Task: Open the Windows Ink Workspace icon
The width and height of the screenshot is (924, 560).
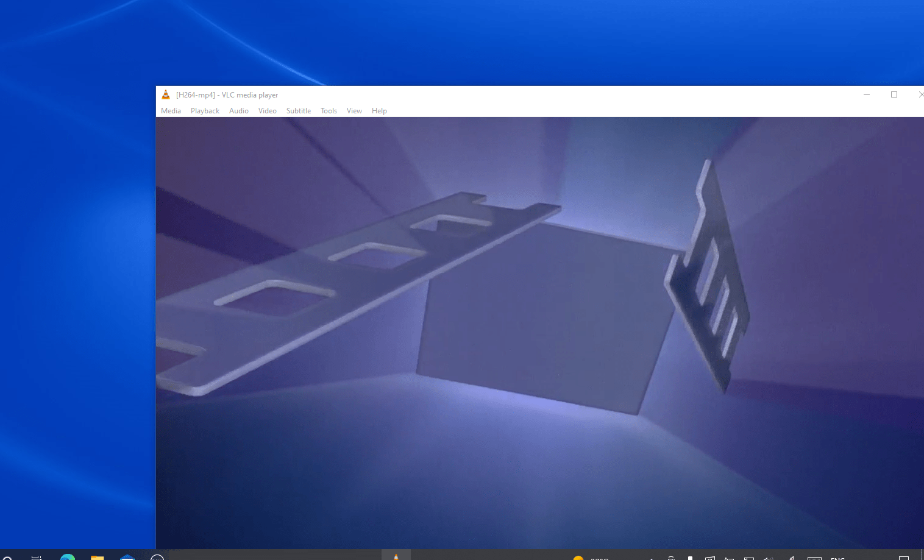Action: (791, 558)
